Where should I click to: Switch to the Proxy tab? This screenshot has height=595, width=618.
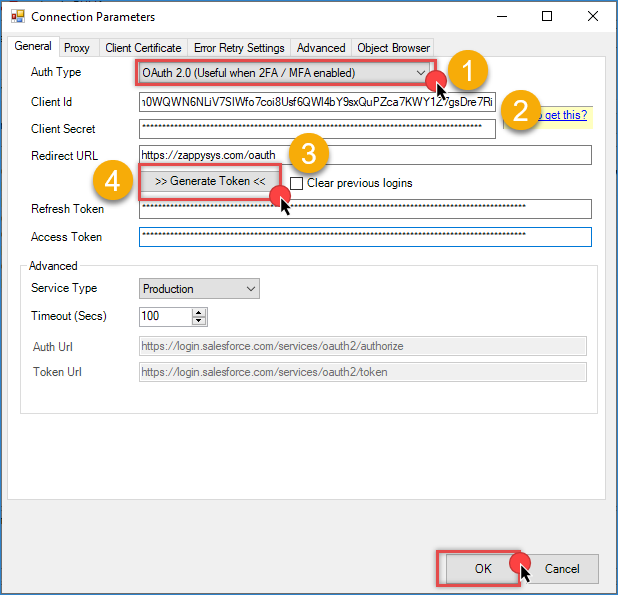pyautogui.click(x=77, y=48)
